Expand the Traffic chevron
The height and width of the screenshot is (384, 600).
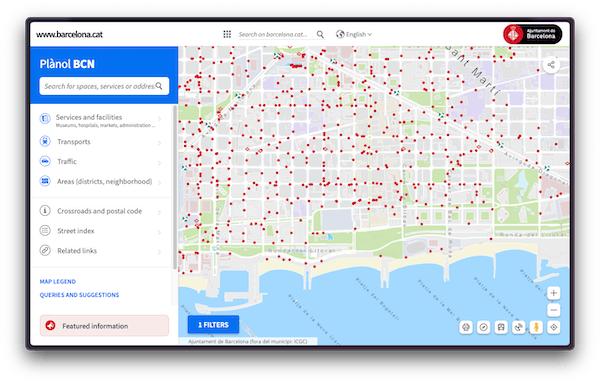pyautogui.click(x=160, y=163)
